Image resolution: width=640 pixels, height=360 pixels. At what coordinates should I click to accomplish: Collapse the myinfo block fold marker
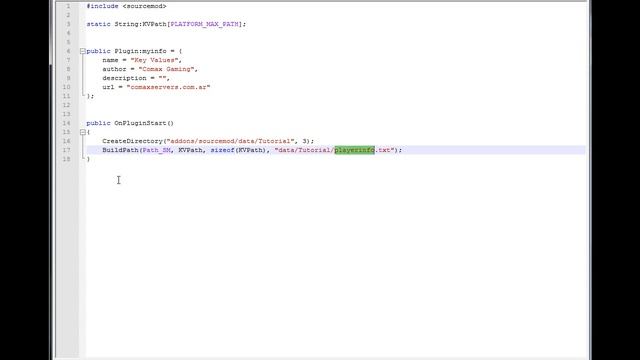83,51
